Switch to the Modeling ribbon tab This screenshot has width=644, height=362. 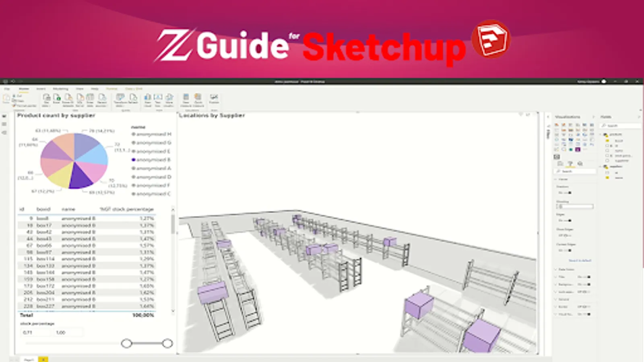[60, 88]
